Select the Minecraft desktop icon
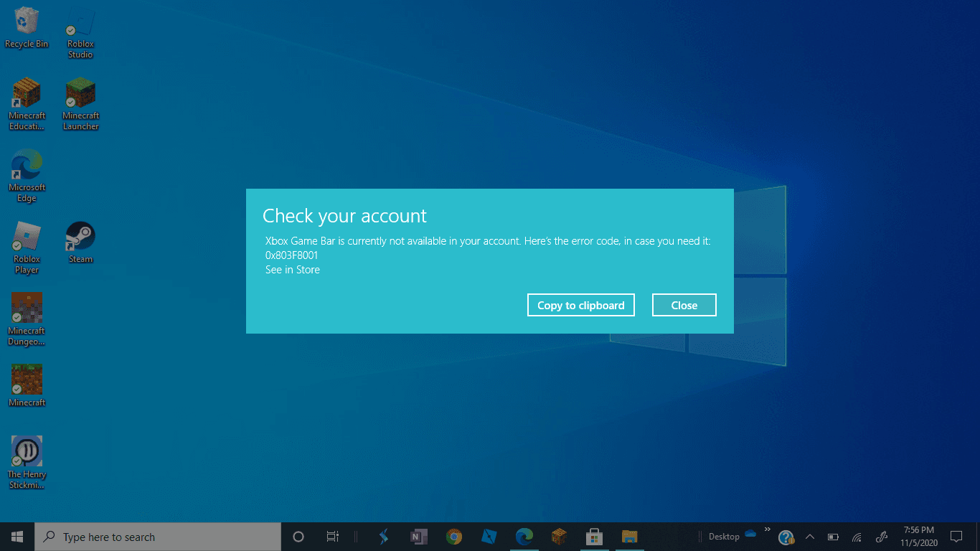This screenshot has width=980, height=551. [27, 386]
